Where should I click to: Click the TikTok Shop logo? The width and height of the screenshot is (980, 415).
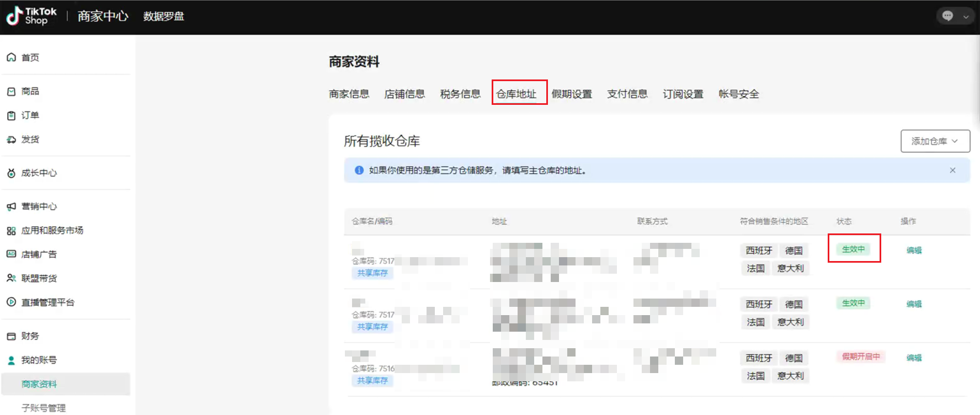31,16
